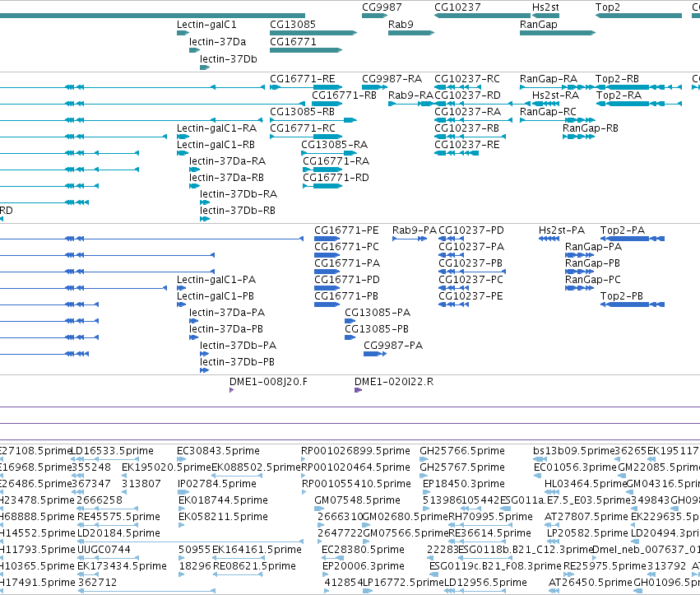
Task: Click the UUGC0744 EST label
Action: (104, 550)
